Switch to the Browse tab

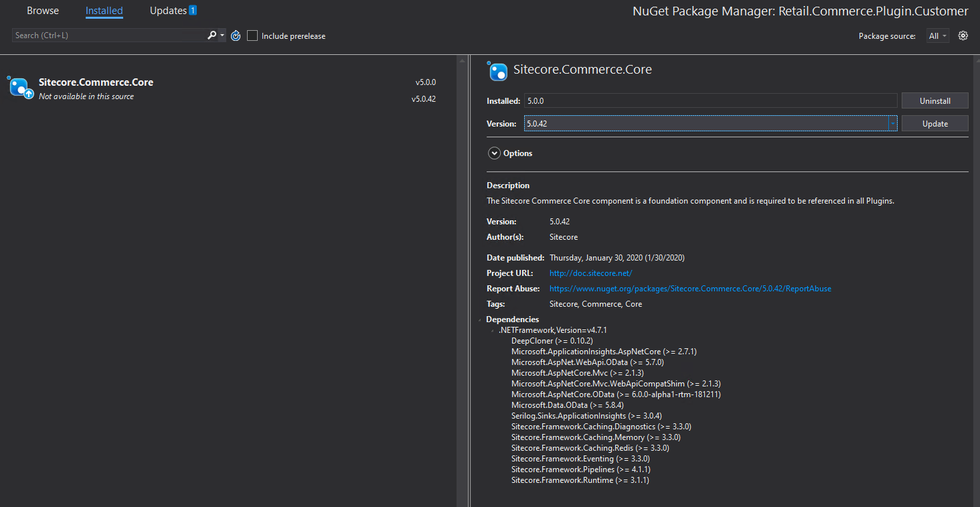tap(43, 11)
